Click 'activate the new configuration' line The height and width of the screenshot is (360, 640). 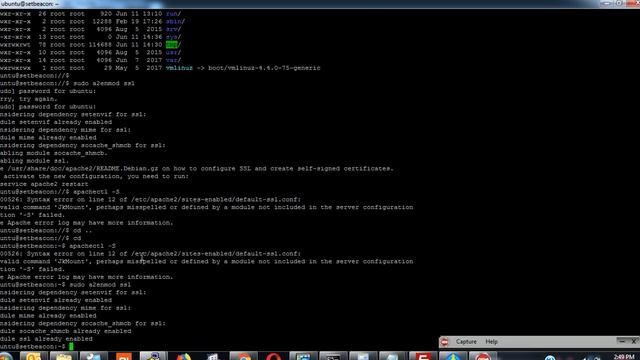[x=96, y=176]
